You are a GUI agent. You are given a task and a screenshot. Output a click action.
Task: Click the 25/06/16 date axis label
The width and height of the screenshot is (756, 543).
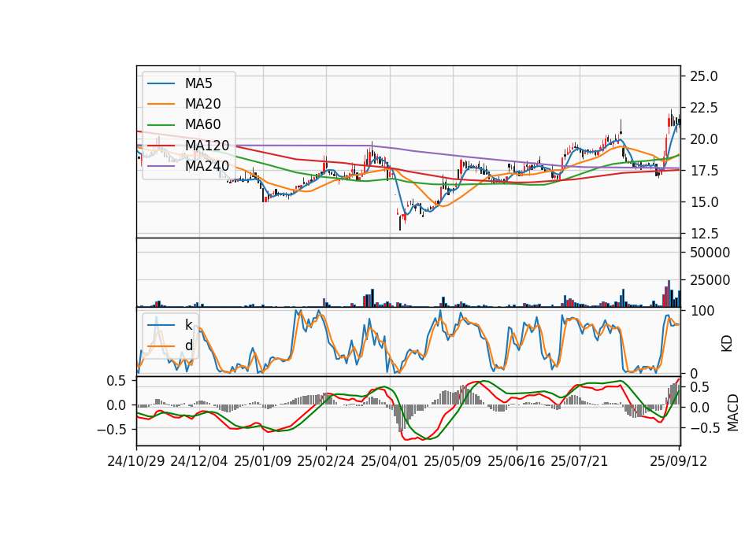click(517, 461)
